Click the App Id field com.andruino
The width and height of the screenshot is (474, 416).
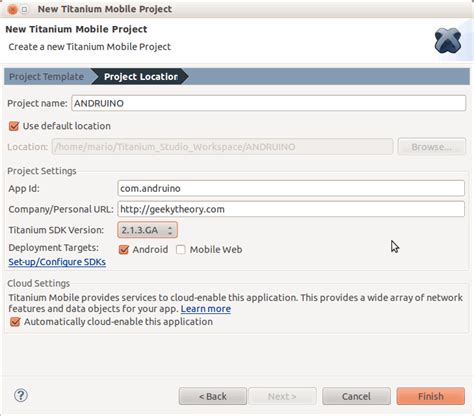pyautogui.click(x=291, y=188)
